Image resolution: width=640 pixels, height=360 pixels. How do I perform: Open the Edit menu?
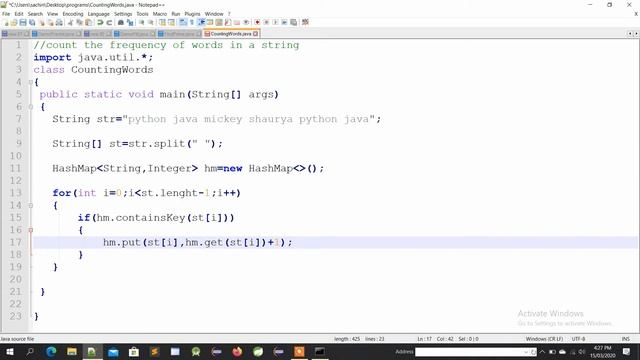19,14
